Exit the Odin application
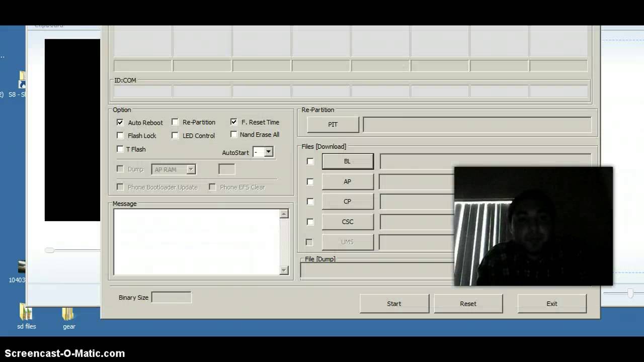 click(x=552, y=304)
